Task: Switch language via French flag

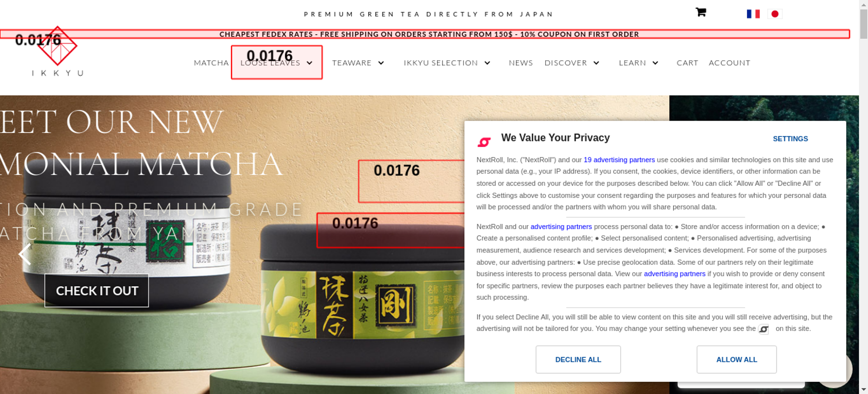Action: (753, 14)
